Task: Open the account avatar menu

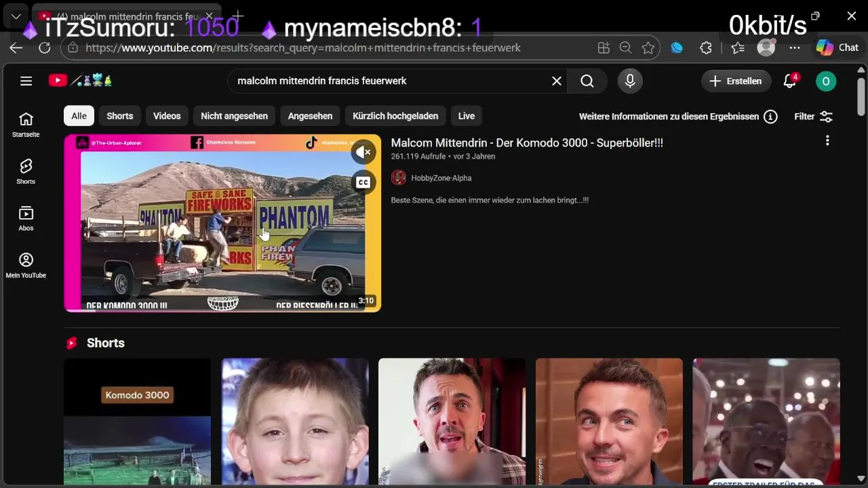Action: 826,81
